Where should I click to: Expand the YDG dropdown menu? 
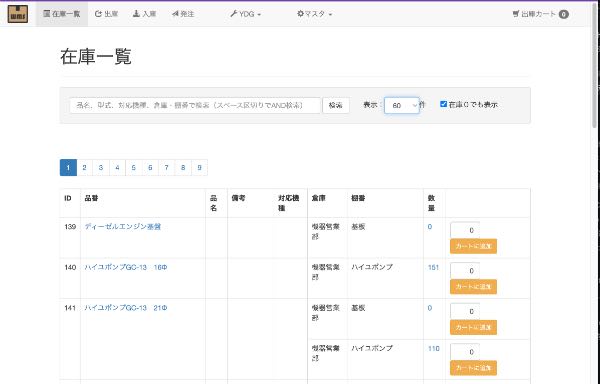(x=245, y=14)
